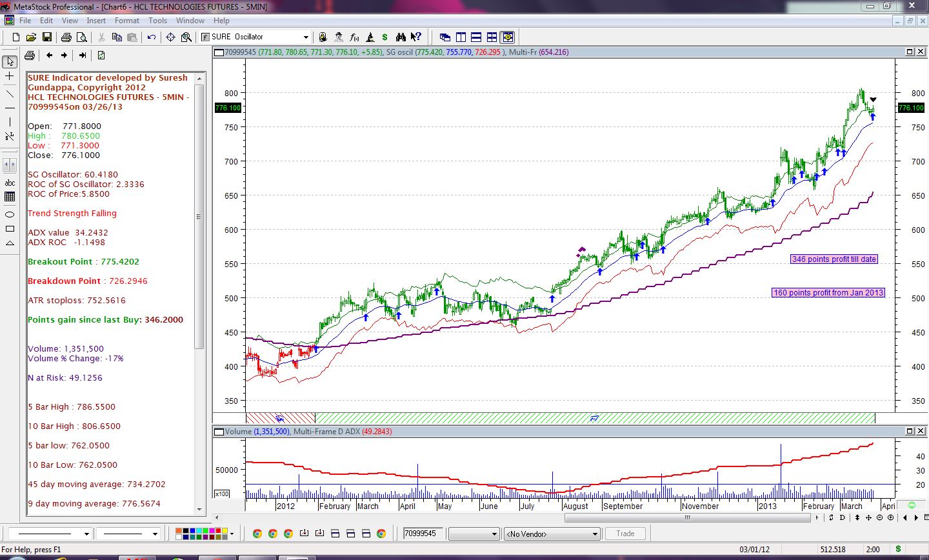Refresh commentary with the green refresh icon
The height and width of the screenshot is (560, 929).
(101, 55)
